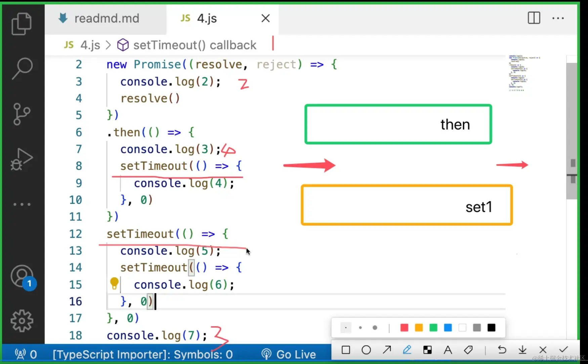
Task: Select the mosaic blur tool
Action: [x=427, y=350]
